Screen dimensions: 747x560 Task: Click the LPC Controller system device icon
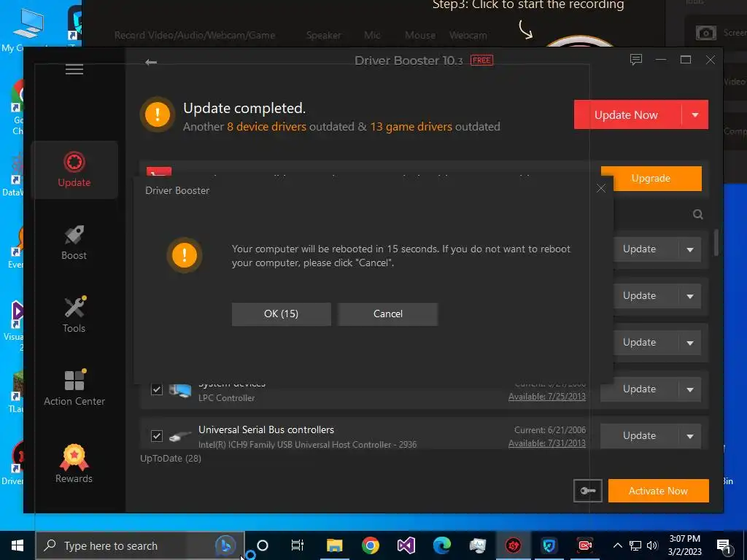point(180,392)
